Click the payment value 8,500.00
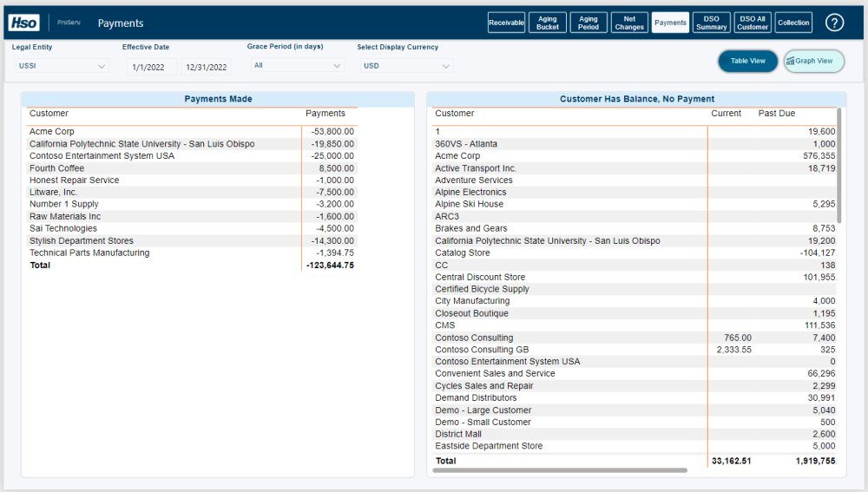 (x=336, y=168)
